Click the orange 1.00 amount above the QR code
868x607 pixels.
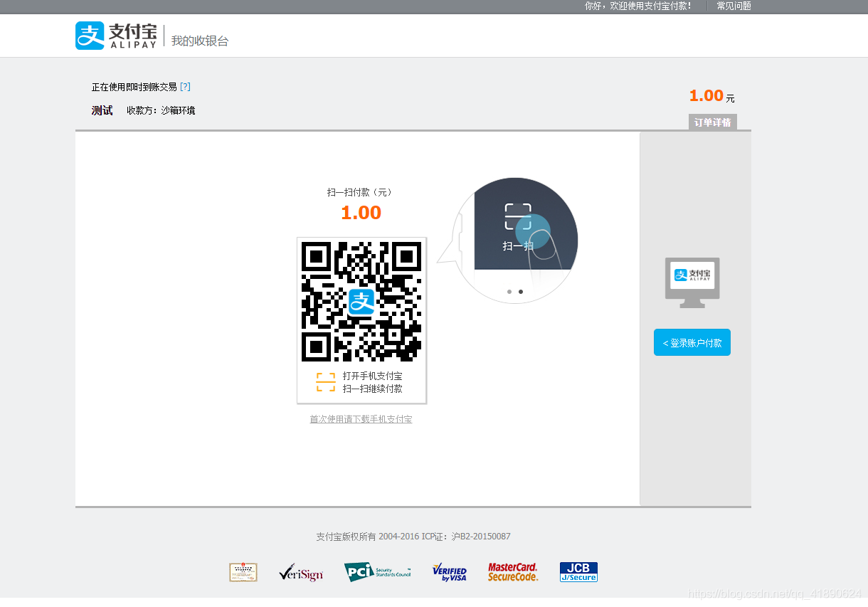tap(361, 212)
